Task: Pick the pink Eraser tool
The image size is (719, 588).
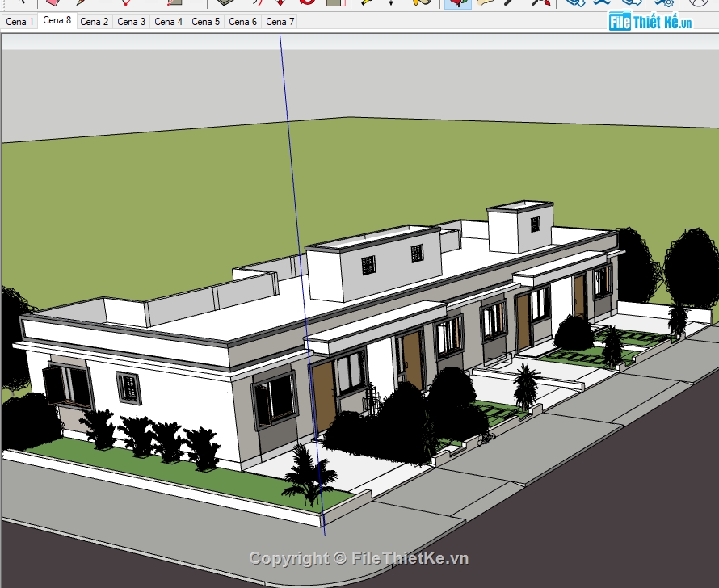Action: pos(54,2)
